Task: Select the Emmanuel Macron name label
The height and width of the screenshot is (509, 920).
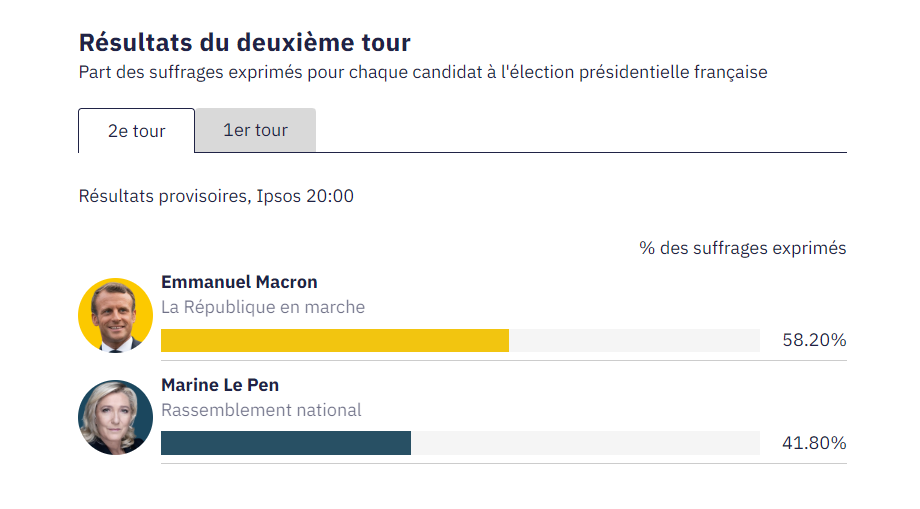Action: pyautogui.click(x=239, y=282)
